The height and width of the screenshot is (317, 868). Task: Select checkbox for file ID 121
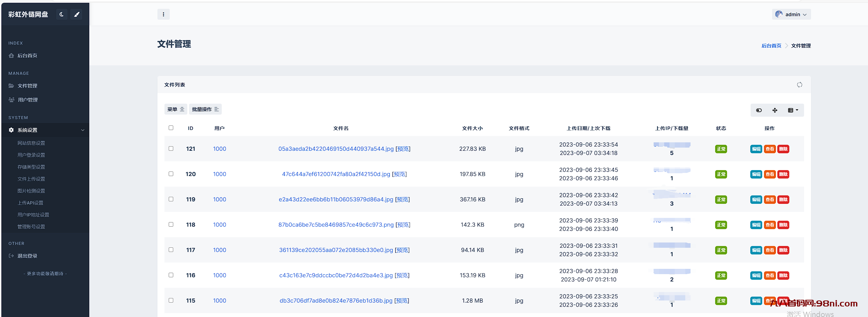(x=171, y=149)
